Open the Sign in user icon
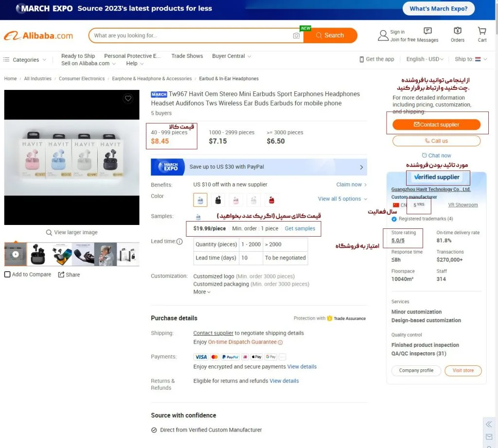The height and width of the screenshot is (448, 498). coord(383,35)
